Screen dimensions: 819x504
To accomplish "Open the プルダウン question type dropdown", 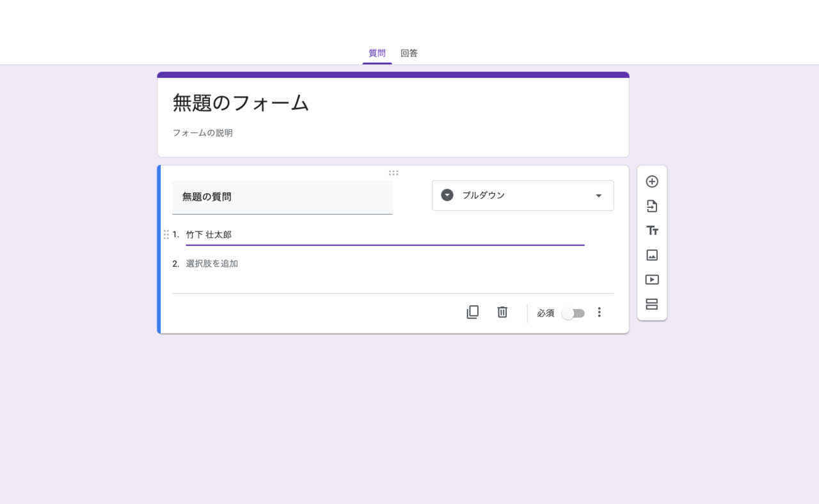I will tap(522, 195).
